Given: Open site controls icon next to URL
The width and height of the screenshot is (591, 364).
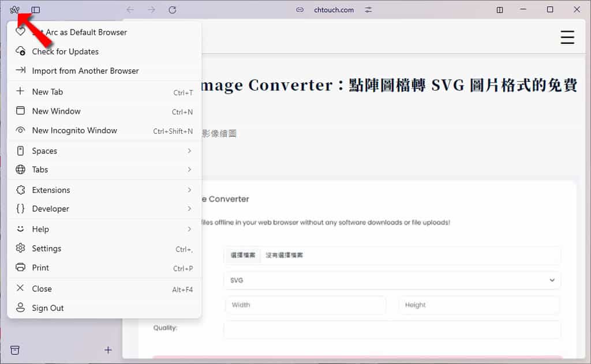Looking at the screenshot, I should pyautogui.click(x=368, y=10).
